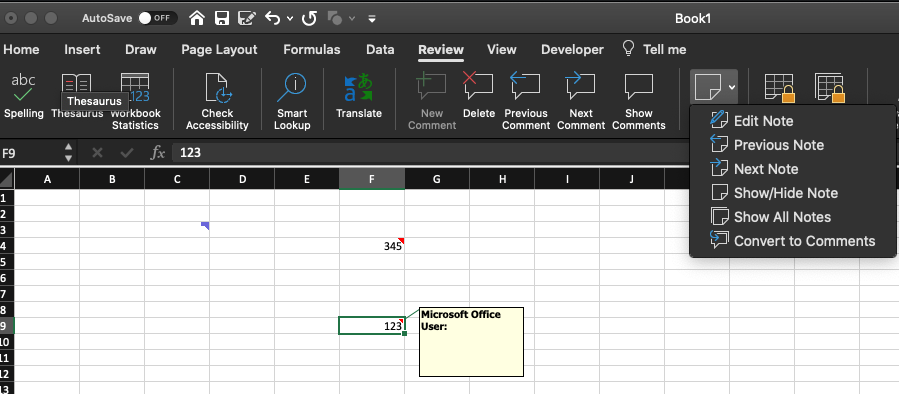Click the Translate icon

tap(358, 89)
